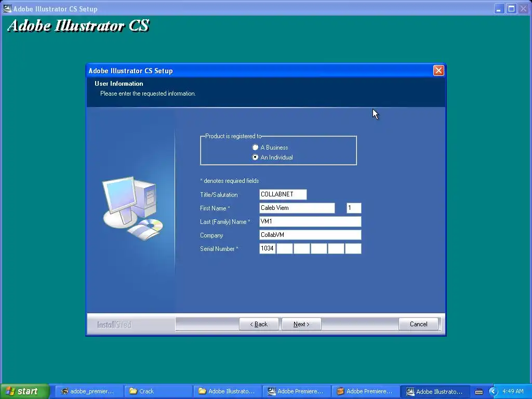Viewport: 532px width, 399px height.
Task: Switch to Adobe Premiere archive taskbar item
Action: point(366,391)
